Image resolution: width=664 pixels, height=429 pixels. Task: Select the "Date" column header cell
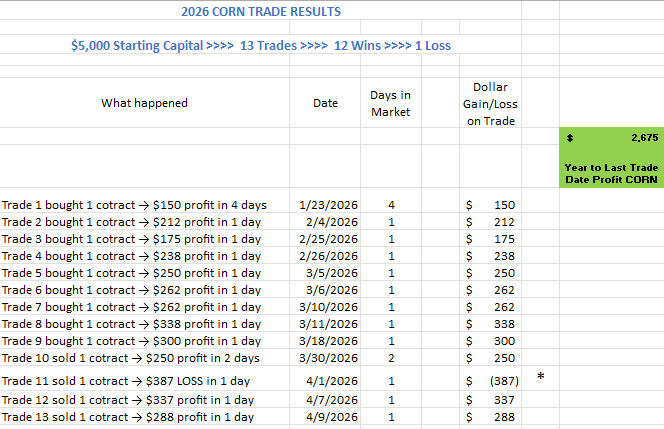click(x=325, y=103)
